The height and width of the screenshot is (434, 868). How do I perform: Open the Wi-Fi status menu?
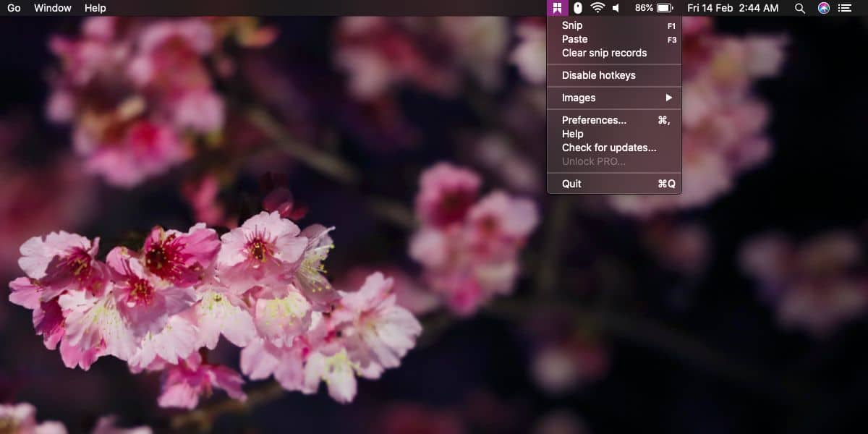pos(597,8)
